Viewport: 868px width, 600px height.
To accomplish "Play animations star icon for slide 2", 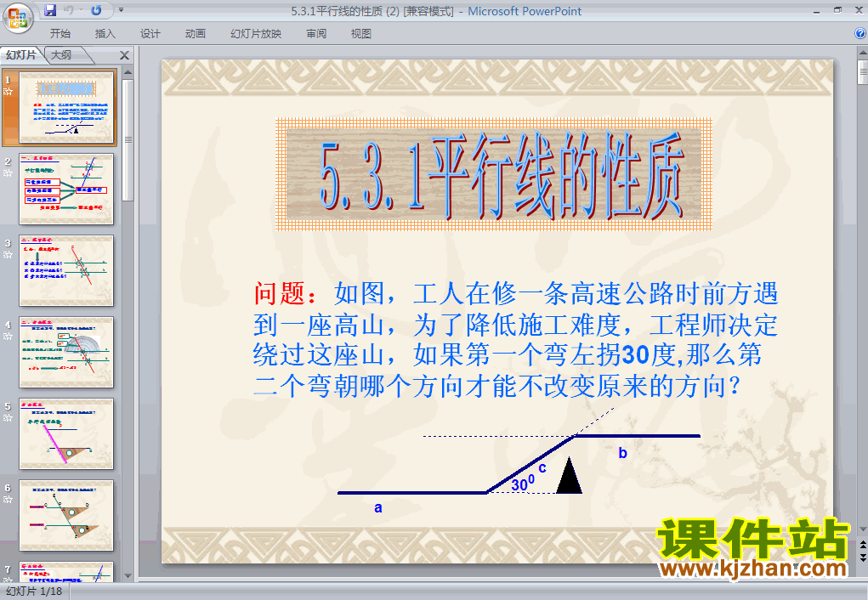I will 8,173.
